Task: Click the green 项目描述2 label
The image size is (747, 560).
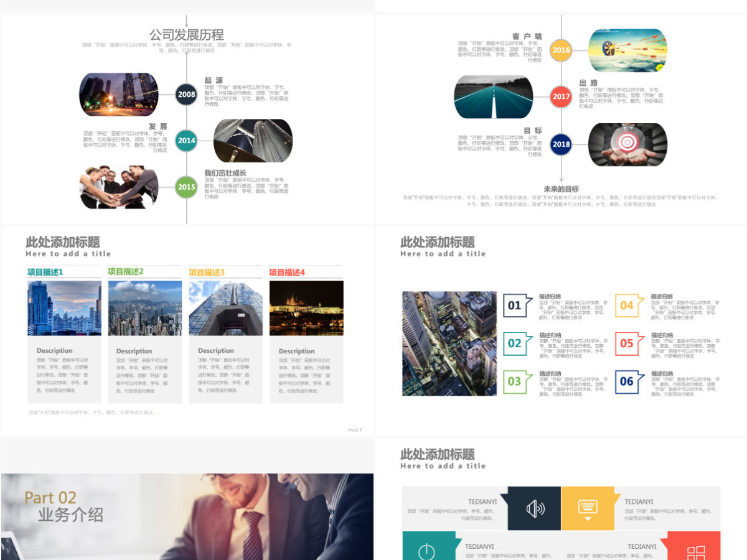Action: coord(126,272)
